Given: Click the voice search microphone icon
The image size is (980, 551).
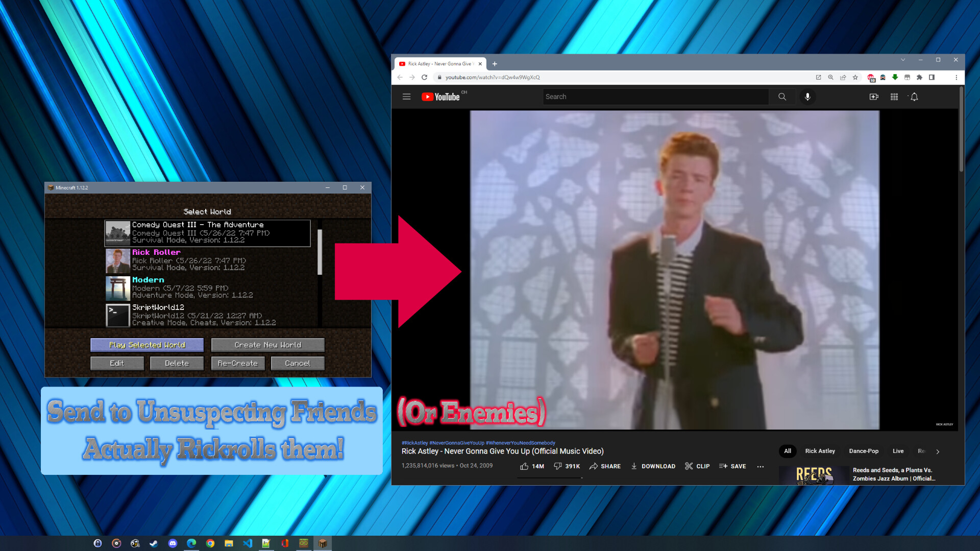Looking at the screenshot, I should (807, 97).
